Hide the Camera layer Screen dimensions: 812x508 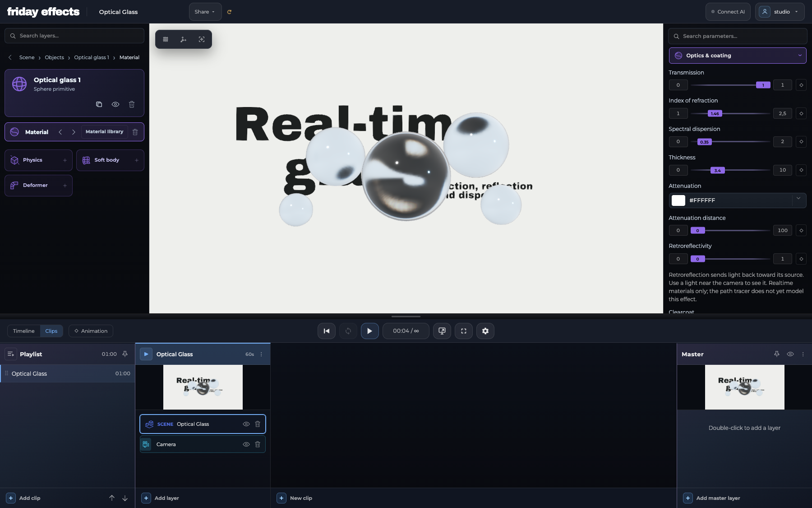(x=246, y=444)
